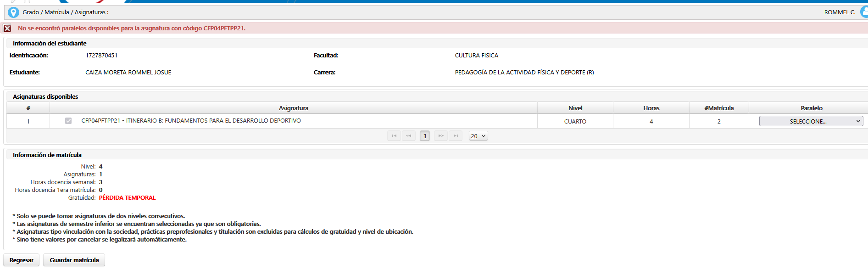This screenshot has width=868, height=270.
Task: Click the Paralelo column header
Action: (x=812, y=108)
